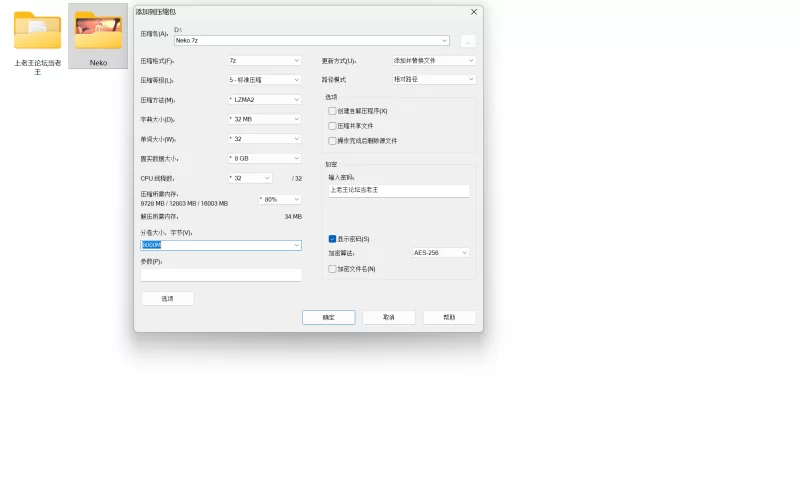Click the browse (...) button beside archive name
This screenshot has height=483, width=800.
467,41
